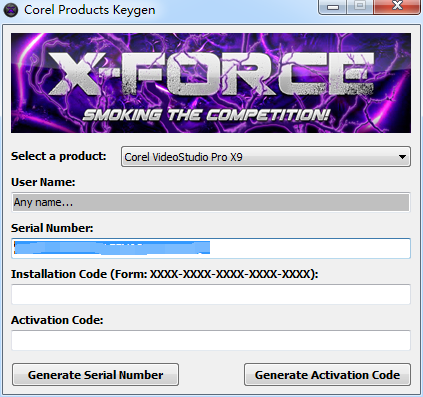Screen dimensions: 423x397
Task: Focus the Serial Number text field
Action: [x=211, y=248]
